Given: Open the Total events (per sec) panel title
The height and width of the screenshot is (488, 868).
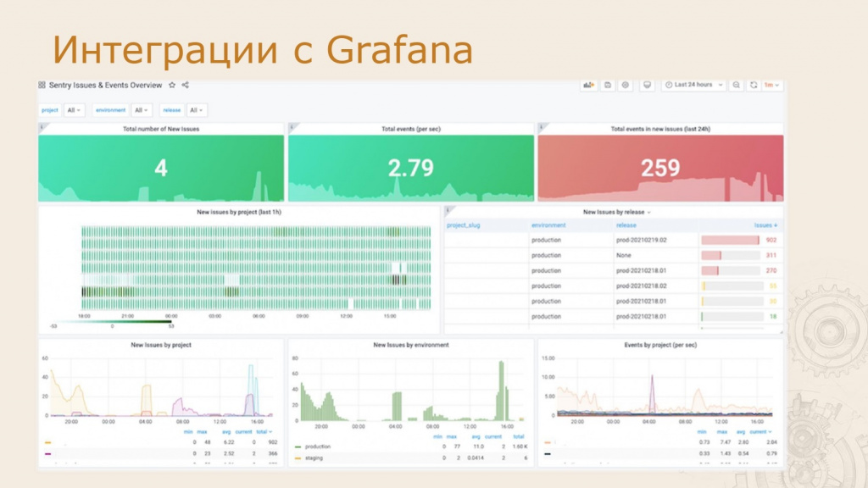Looking at the screenshot, I should pos(411,129).
